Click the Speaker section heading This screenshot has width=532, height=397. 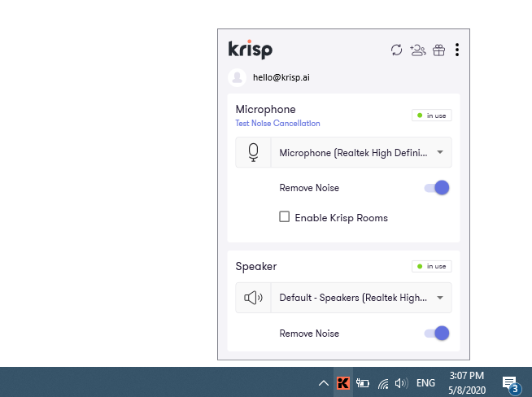[x=256, y=267]
